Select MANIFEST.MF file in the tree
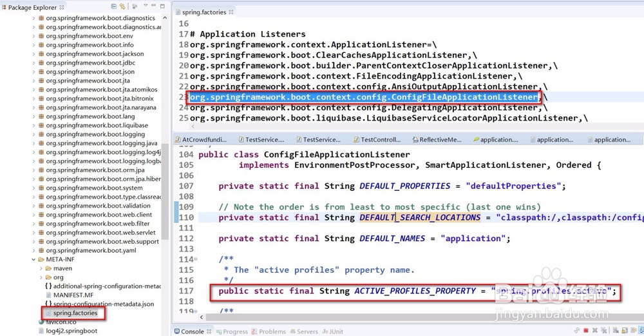Screen dimensions: 644x336 coord(73,295)
